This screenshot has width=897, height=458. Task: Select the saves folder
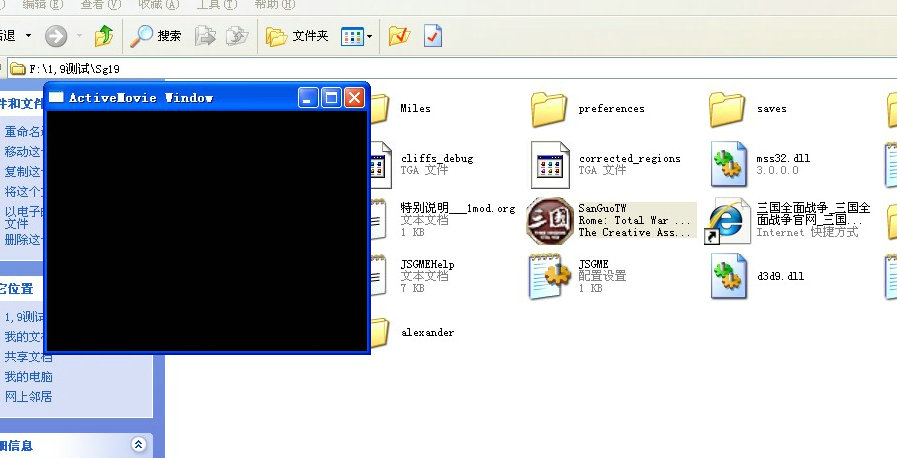729,108
